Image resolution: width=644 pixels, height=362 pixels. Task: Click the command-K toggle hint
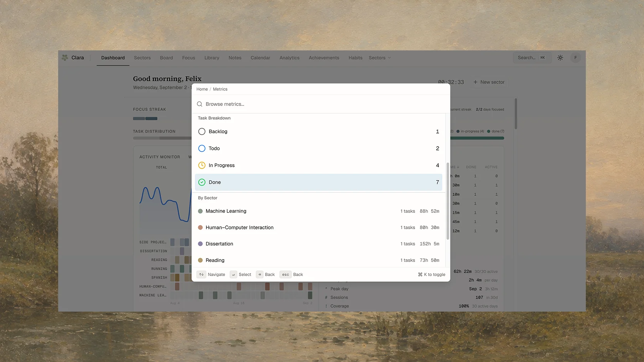coord(431,275)
